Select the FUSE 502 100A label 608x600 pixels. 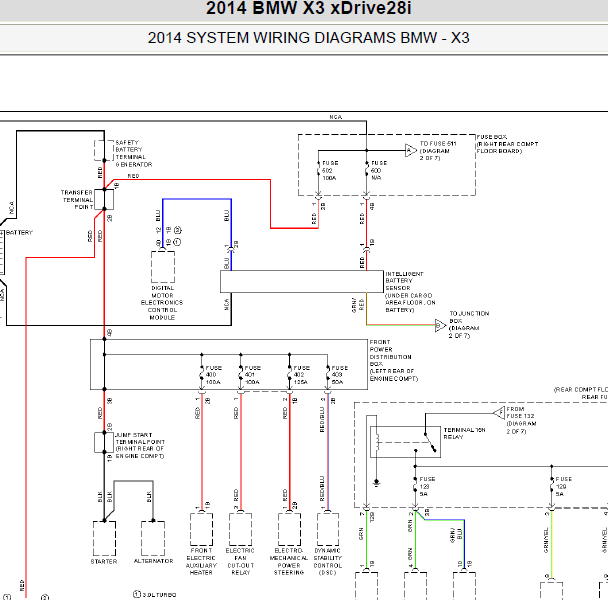(x=330, y=171)
